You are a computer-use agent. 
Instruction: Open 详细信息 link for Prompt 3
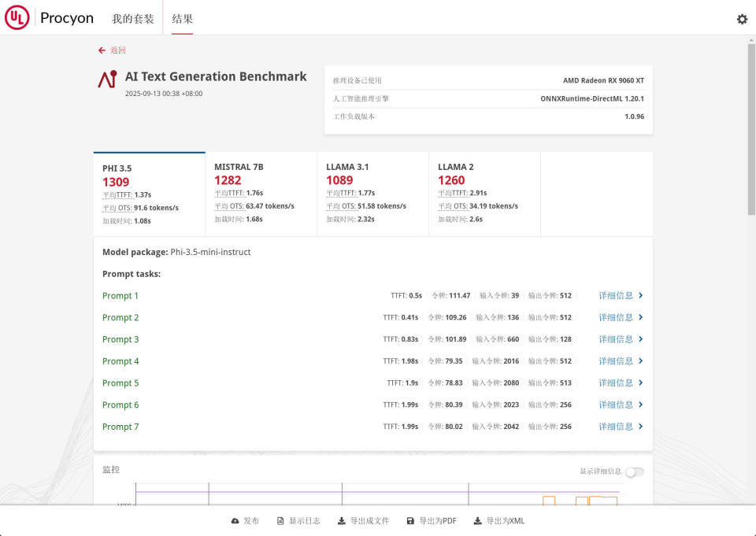(x=616, y=339)
